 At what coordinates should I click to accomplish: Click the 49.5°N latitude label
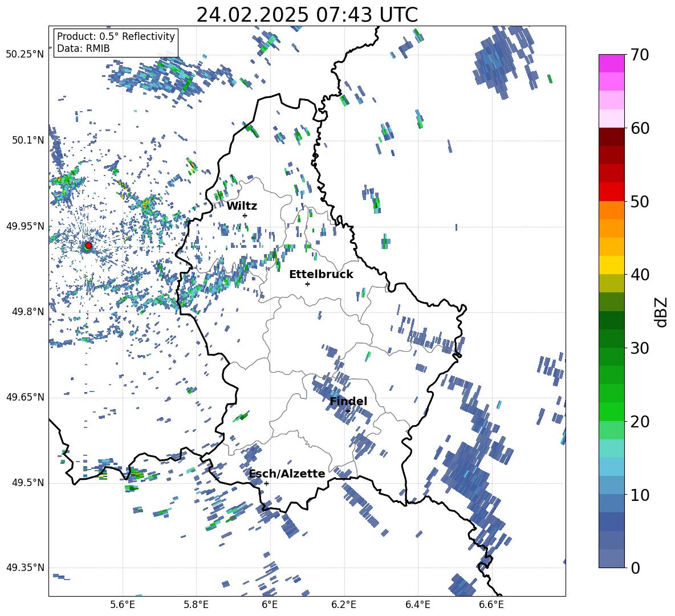coord(28,482)
